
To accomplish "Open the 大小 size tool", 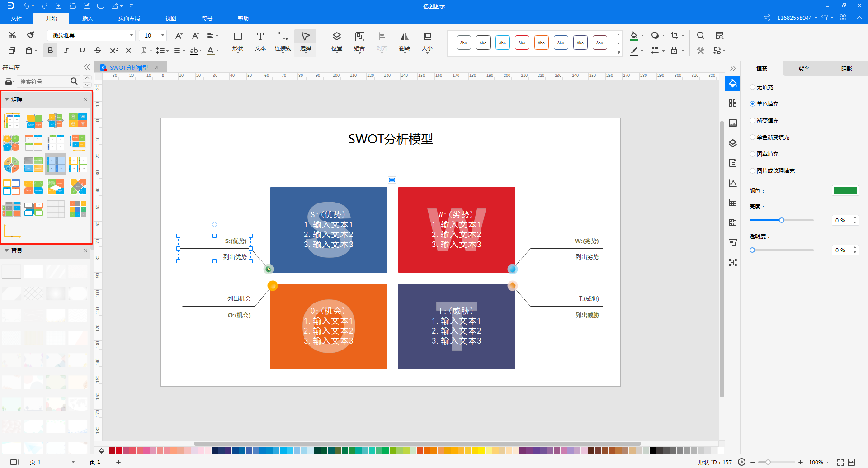I will tap(427, 42).
